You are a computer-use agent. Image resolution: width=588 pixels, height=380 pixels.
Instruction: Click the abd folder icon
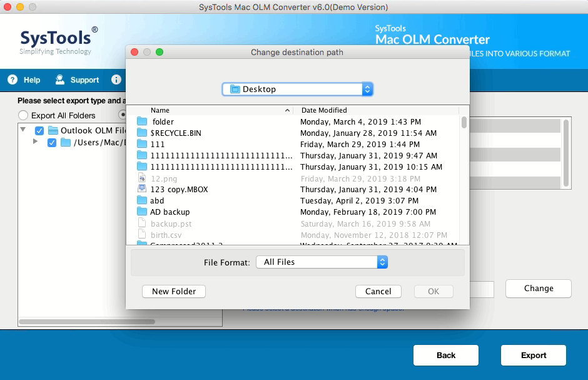point(142,201)
